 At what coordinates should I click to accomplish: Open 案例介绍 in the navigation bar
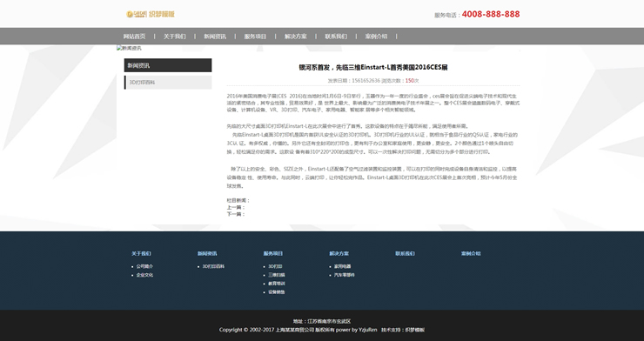(376, 37)
